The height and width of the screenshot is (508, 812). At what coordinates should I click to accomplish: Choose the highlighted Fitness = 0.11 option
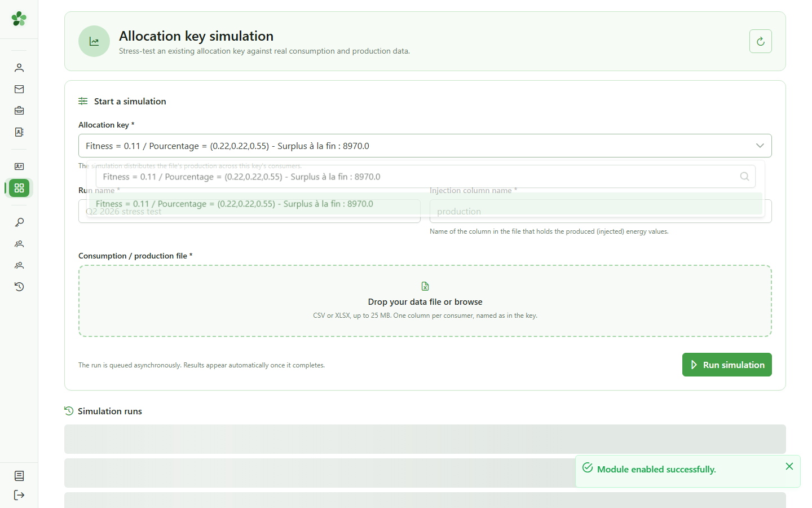426,204
